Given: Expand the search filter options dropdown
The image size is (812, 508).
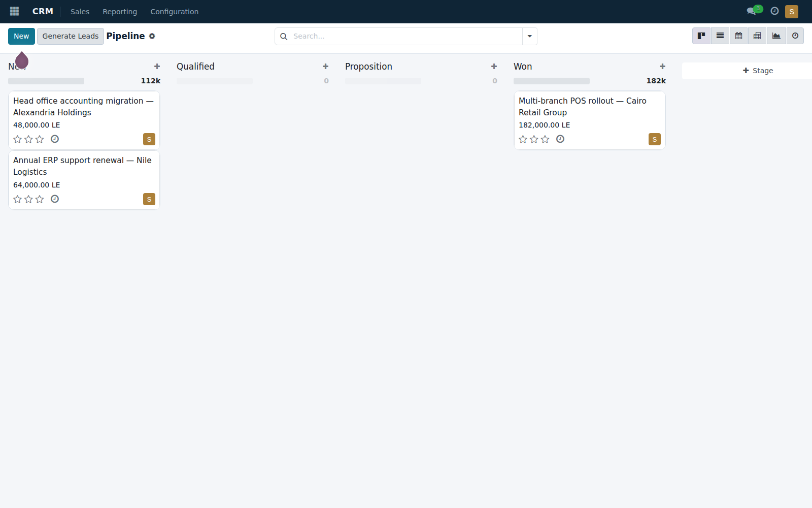Looking at the screenshot, I should [530, 37].
